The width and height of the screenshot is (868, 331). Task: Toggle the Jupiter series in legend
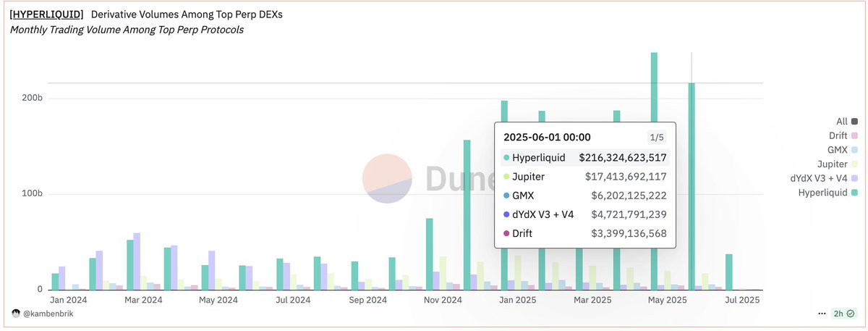[836, 164]
